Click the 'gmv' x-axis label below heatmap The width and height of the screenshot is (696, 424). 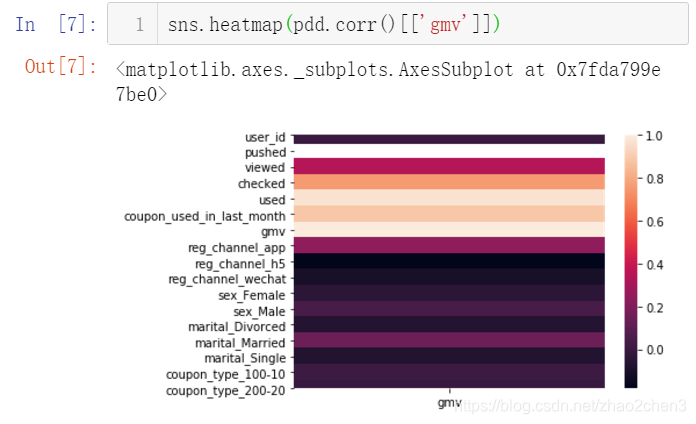(449, 402)
